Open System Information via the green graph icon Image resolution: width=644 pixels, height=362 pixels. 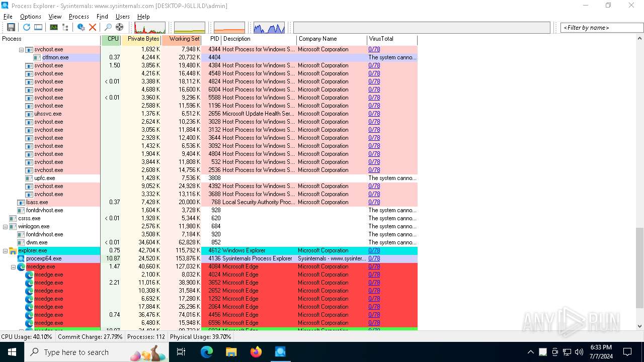click(x=53, y=27)
